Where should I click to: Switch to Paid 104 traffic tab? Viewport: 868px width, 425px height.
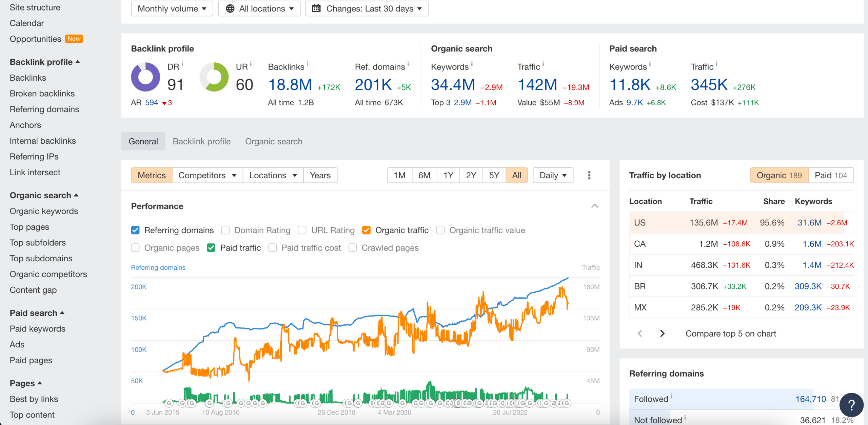tap(831, 175)
